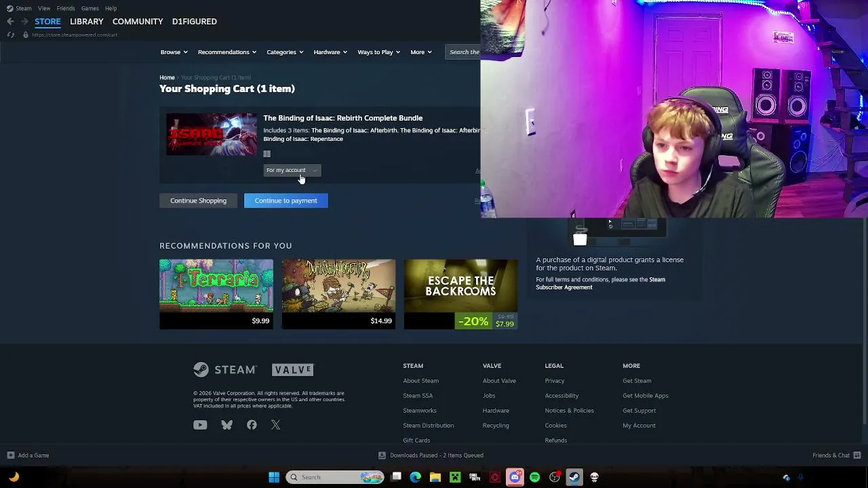Expand the Browse store menu
This screenshot has width=868, height=488.
coord(174,52)
